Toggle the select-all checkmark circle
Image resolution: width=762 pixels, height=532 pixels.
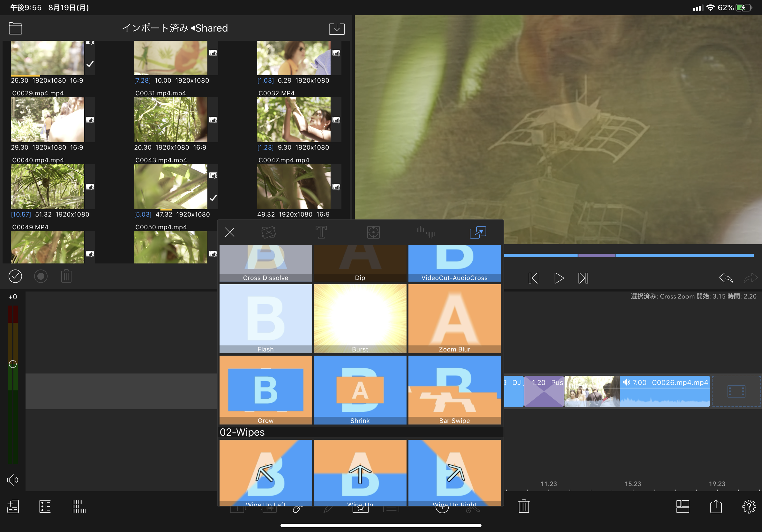[x=15, y=276]
